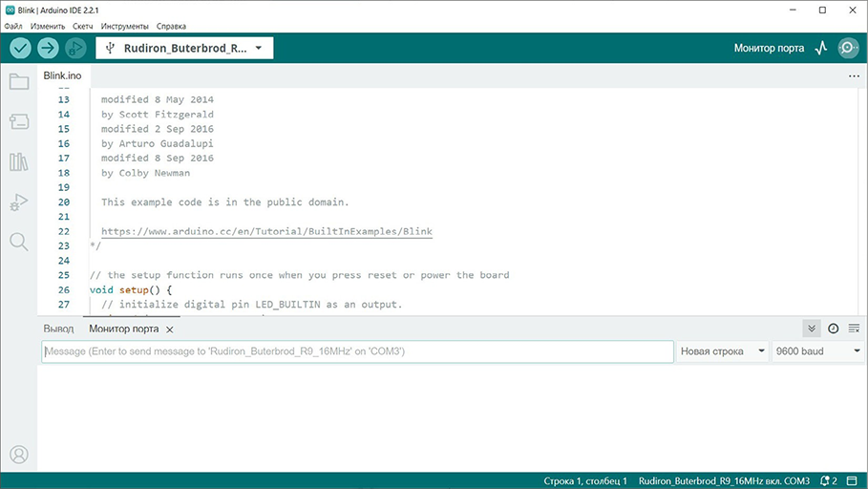
Task: Open the 9600 baud rate dropdown
Action: (x=818, y=351)
